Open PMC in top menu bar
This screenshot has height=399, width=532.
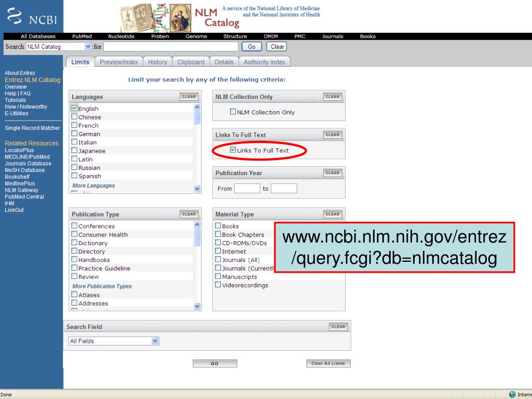pos(300,36)
